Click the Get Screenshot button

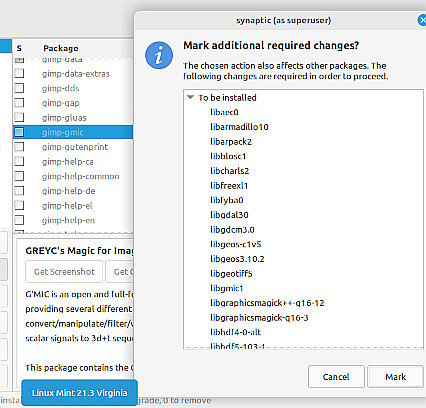point(64,272)
